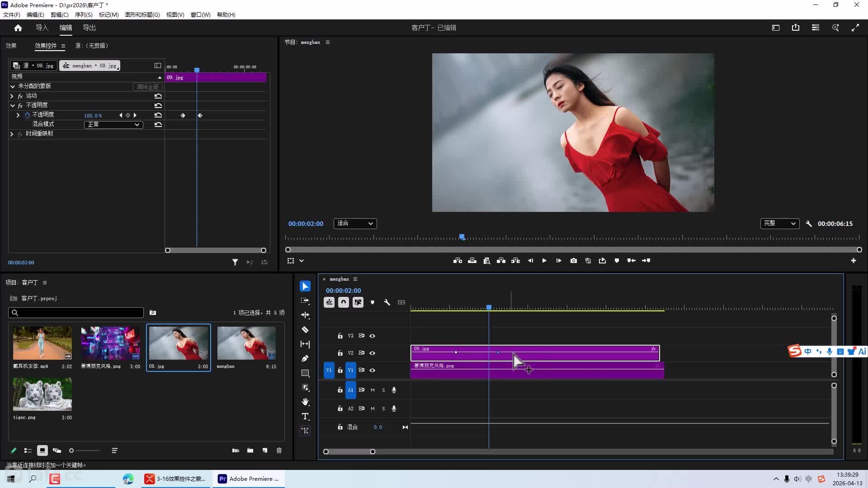
Task: Reset the 运动 effect parameters
Action: [x=158, y=96]
